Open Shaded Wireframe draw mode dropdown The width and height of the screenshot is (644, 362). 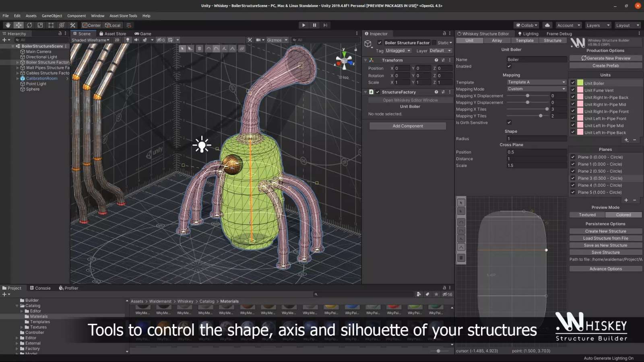click(91, 40)
